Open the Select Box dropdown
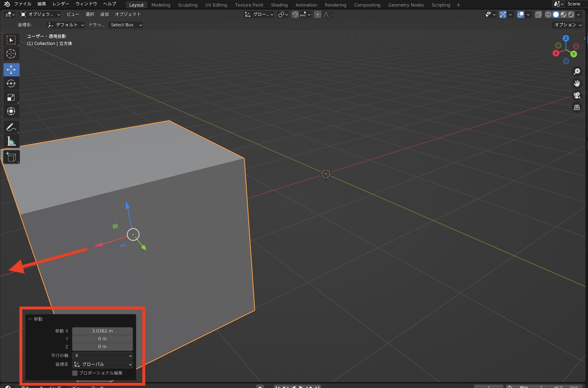The width and height of the screenshot is (588, 388). (x=126, y=25)
